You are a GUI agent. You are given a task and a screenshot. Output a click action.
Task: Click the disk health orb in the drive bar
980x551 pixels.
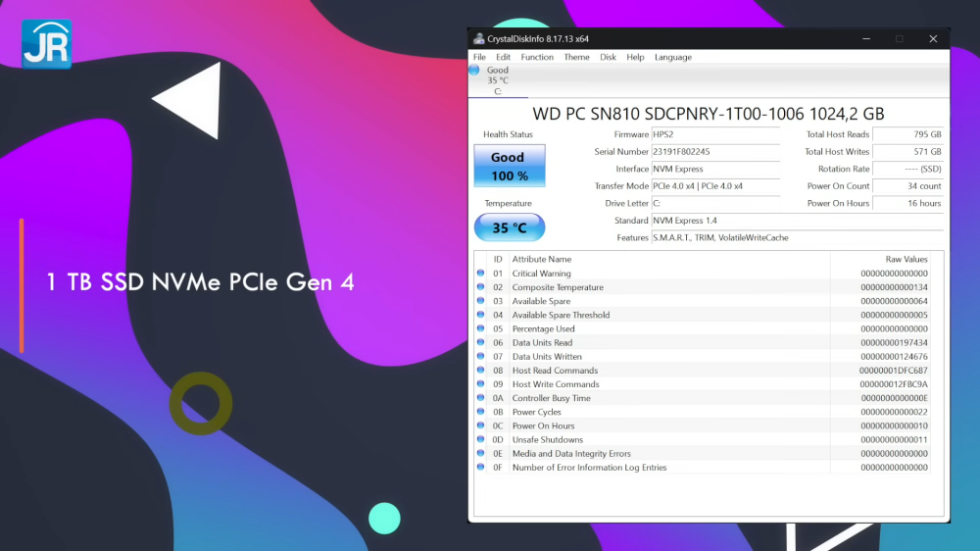(x=475, y=71)
